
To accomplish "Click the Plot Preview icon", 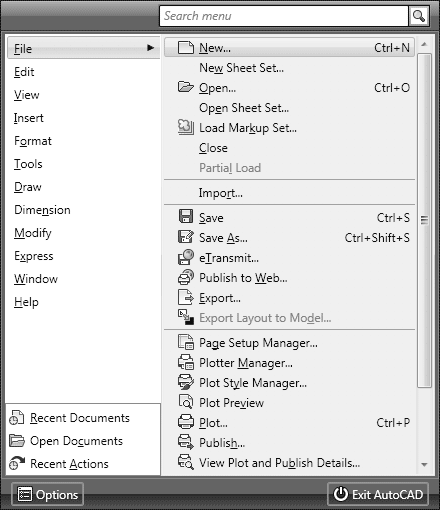I will tap(186, 402).
